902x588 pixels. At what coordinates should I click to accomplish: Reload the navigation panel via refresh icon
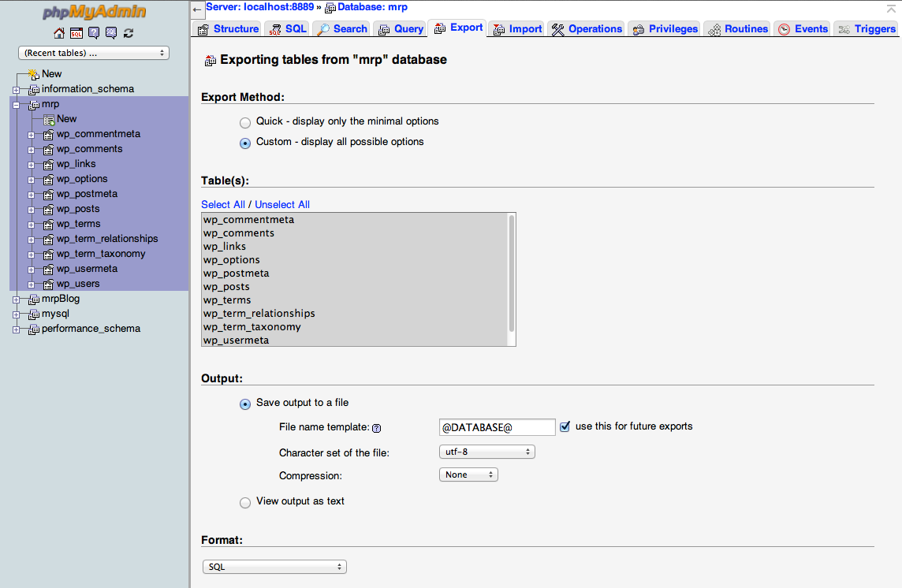click(129, 33)
